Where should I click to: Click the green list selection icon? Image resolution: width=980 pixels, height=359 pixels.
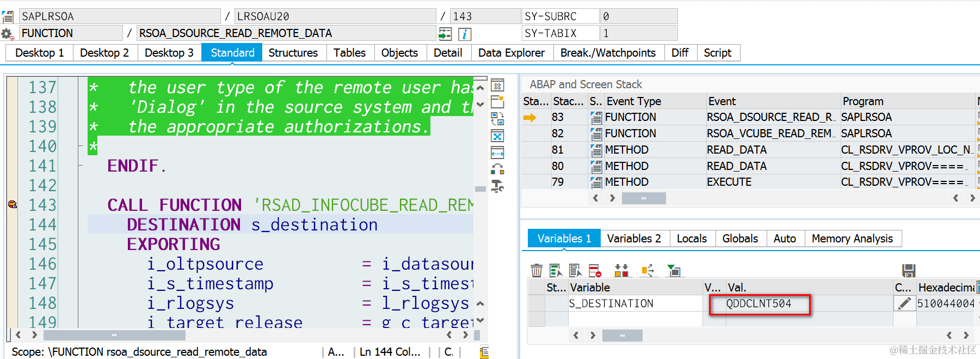click(556, 270)
